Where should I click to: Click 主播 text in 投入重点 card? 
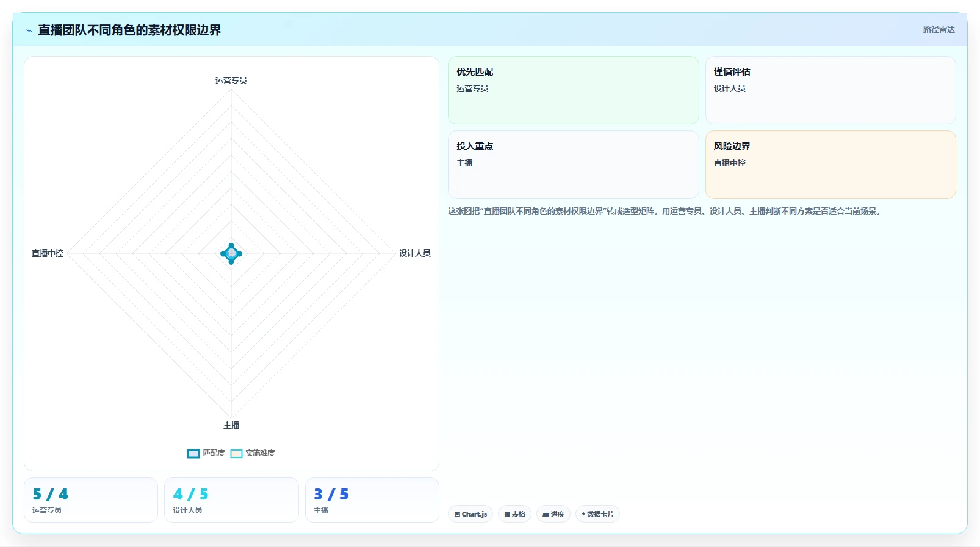click(465, 163)
